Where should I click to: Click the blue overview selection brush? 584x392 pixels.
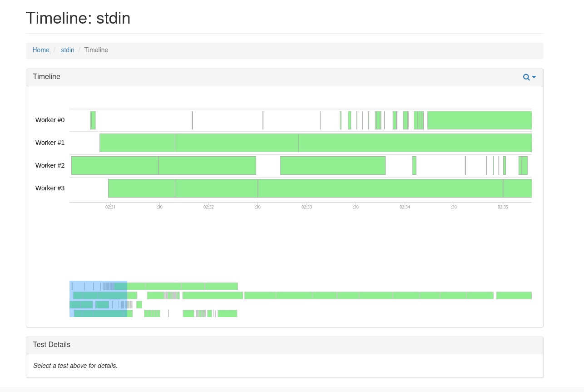[x=98, y=299]
